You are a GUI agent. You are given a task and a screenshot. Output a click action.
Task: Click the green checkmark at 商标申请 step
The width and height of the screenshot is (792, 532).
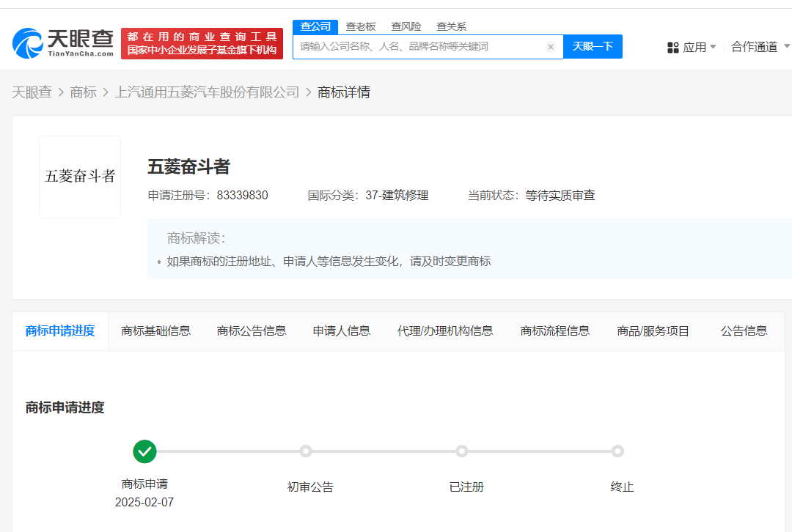(x=144, y=451)
